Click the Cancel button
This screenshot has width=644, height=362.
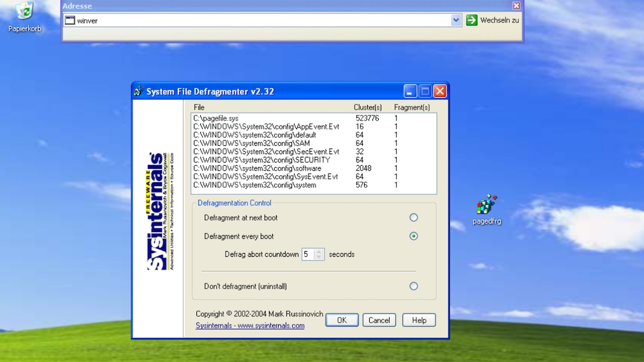[379, 320]
